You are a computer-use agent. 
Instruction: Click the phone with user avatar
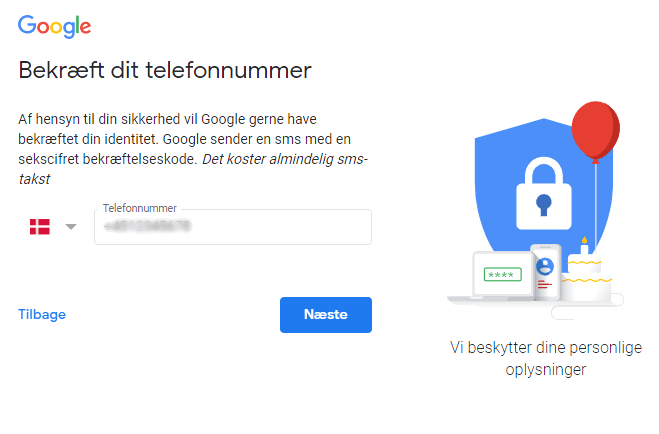click(x=544, y=270)
